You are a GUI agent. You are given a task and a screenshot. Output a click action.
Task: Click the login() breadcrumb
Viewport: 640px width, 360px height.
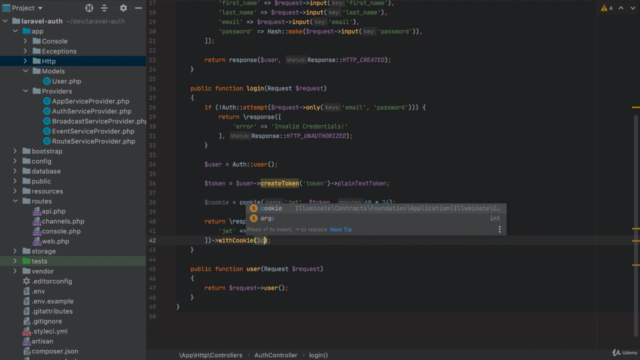point(318,355)
